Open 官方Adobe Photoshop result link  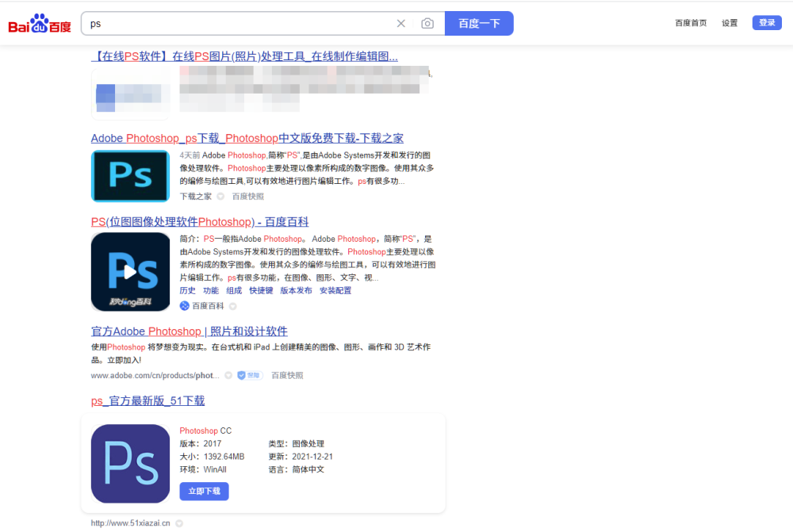pos(190,331)
